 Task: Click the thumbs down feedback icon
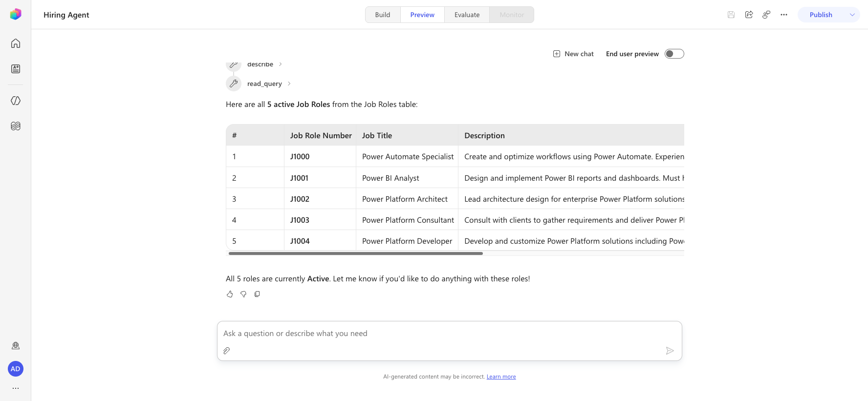(x=243, y=294)
